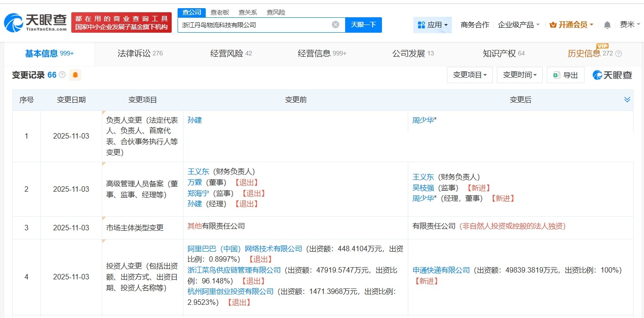Toggle the eye icon next to 历史信息
The width and height of the screenshot is (644, 318).
tap(619, 53)
